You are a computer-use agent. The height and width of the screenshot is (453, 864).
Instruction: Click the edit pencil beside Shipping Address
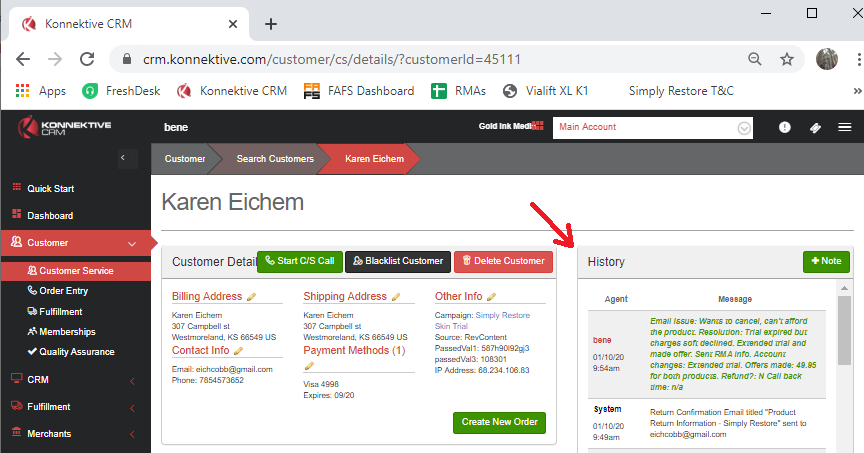click(397, 297)
